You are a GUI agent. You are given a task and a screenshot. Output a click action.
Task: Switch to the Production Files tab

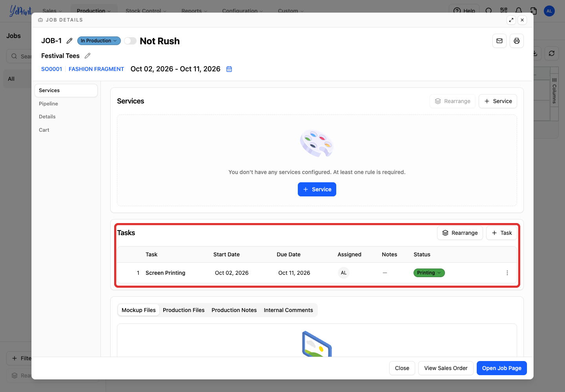click(x=184, y=310)
